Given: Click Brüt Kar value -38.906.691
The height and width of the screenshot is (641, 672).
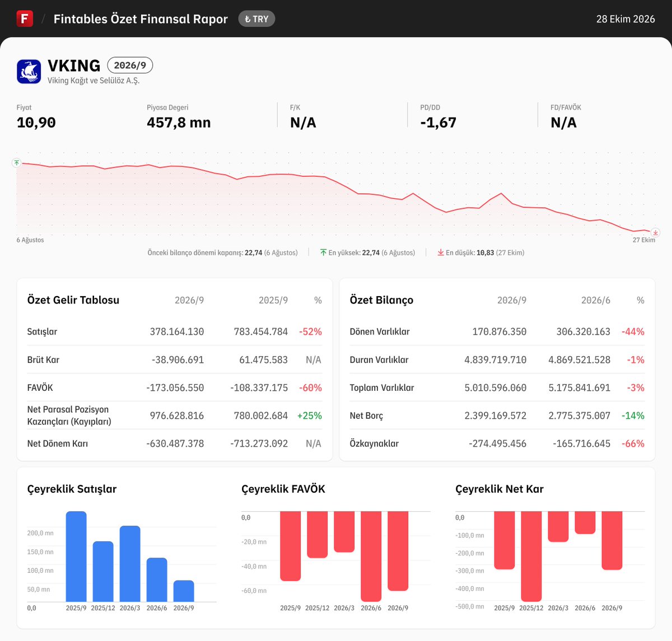Looking at the screenshot, I should (178, 359).
